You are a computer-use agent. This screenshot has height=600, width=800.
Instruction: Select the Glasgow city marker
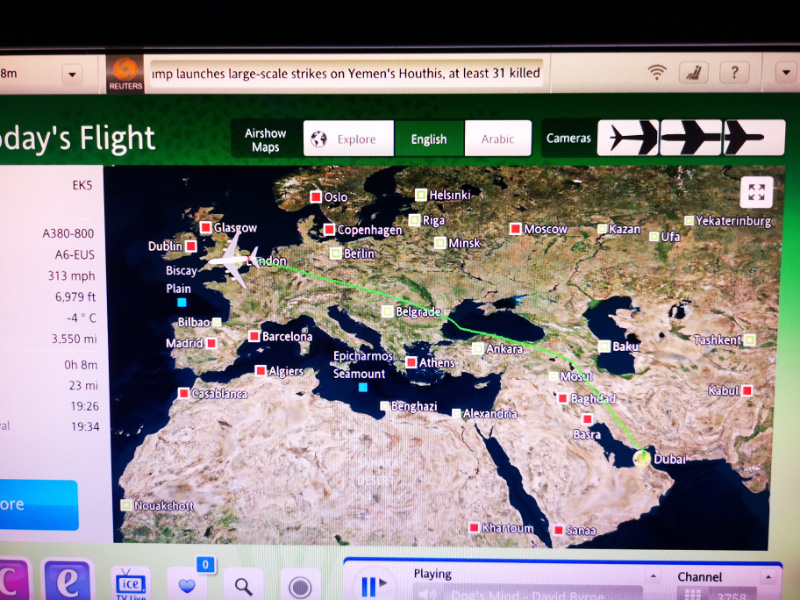[x=206, y=227]
